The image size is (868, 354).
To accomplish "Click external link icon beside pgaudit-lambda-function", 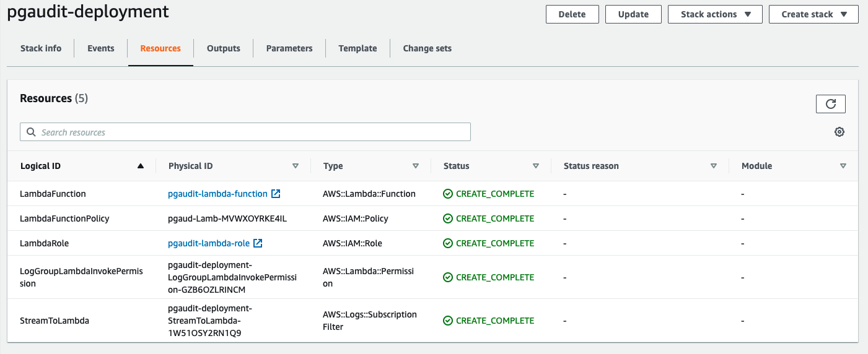I will 276,194.
